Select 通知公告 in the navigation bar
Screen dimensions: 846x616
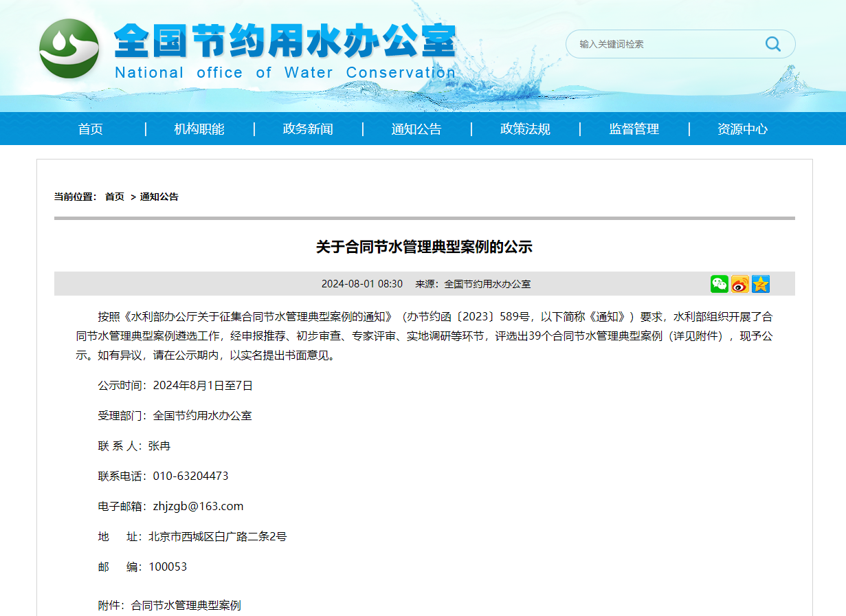click(x=416, y=129)
